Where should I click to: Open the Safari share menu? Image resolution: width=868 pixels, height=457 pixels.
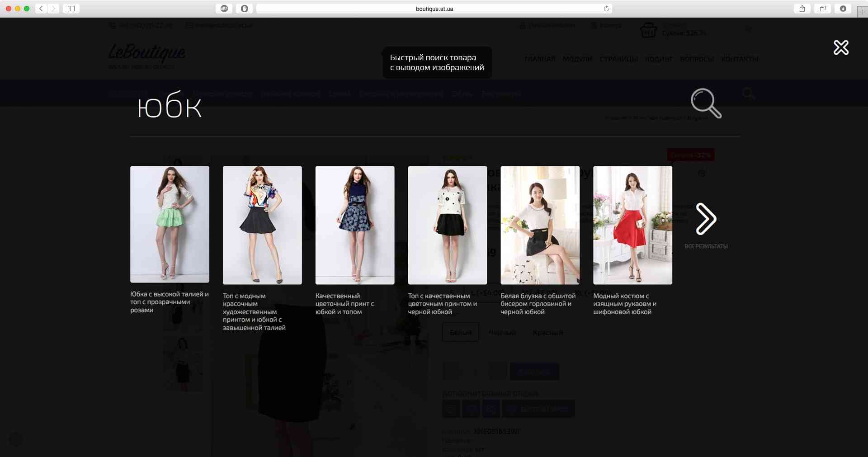pos(802,9)
